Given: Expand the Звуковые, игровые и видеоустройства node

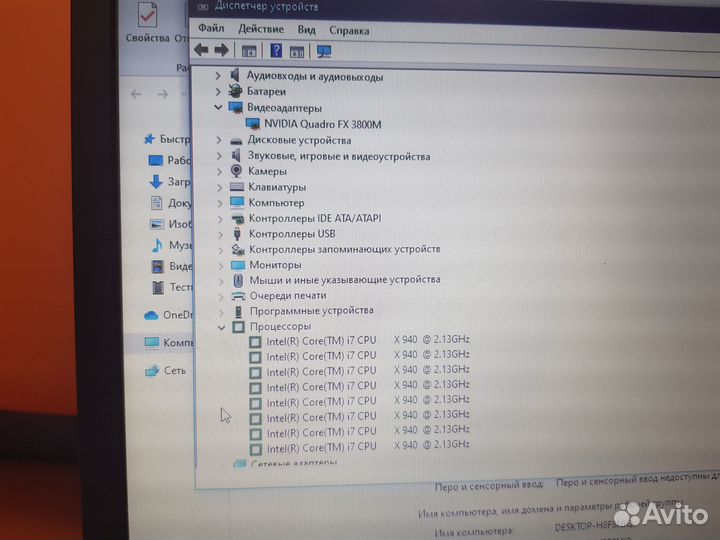Looking at the screenshot, I should (219, 156).
